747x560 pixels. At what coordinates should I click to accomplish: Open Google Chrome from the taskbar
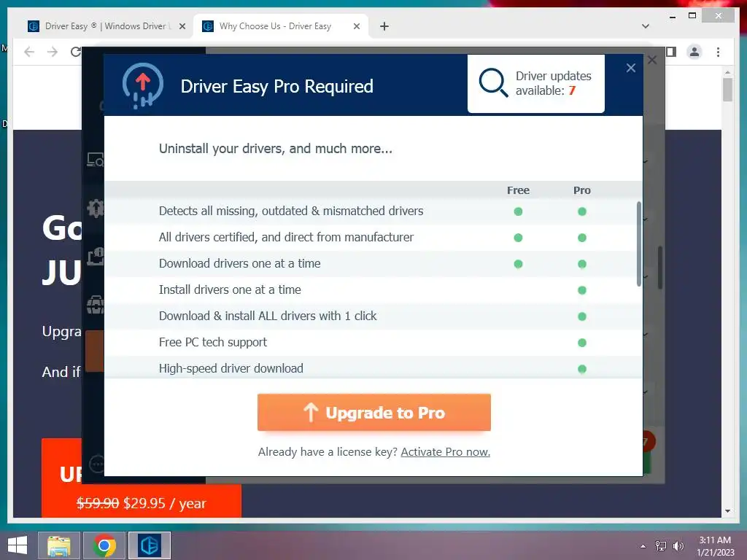click(104, 545)
